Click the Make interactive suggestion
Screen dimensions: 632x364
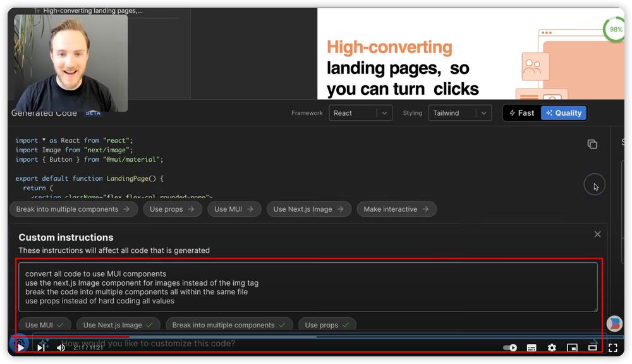click(x=396, y=209)
